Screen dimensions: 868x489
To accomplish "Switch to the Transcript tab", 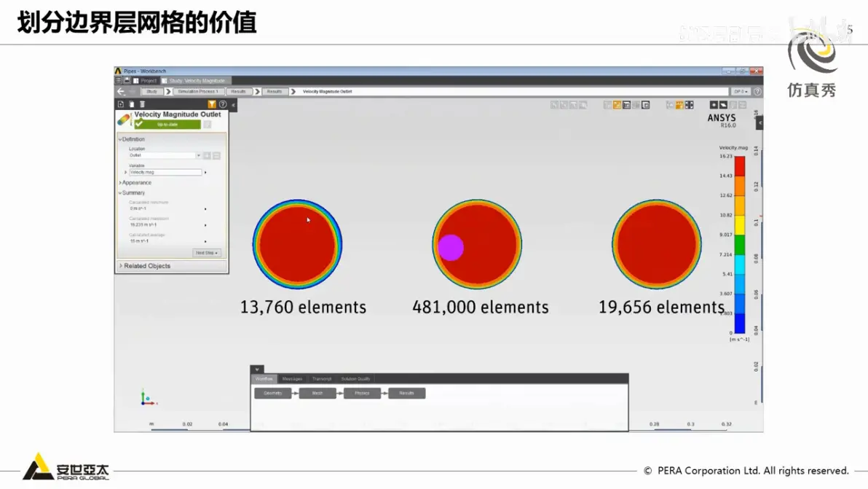I will [x=322, y=379].
